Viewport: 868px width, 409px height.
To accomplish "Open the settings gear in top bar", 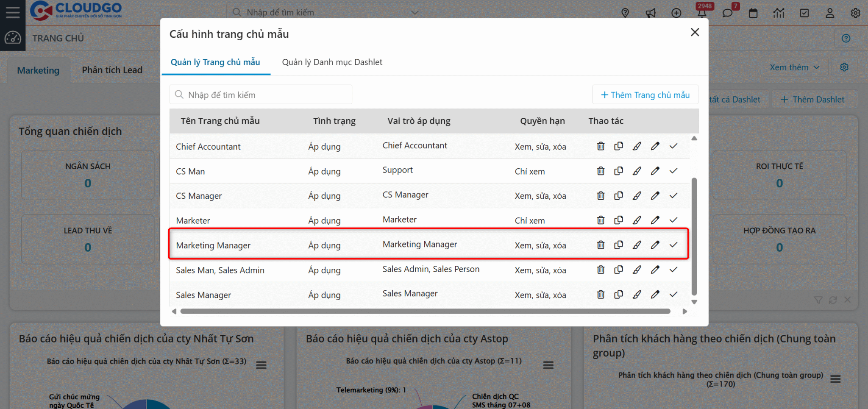I will pyautogui.click(x=855, y=13).
